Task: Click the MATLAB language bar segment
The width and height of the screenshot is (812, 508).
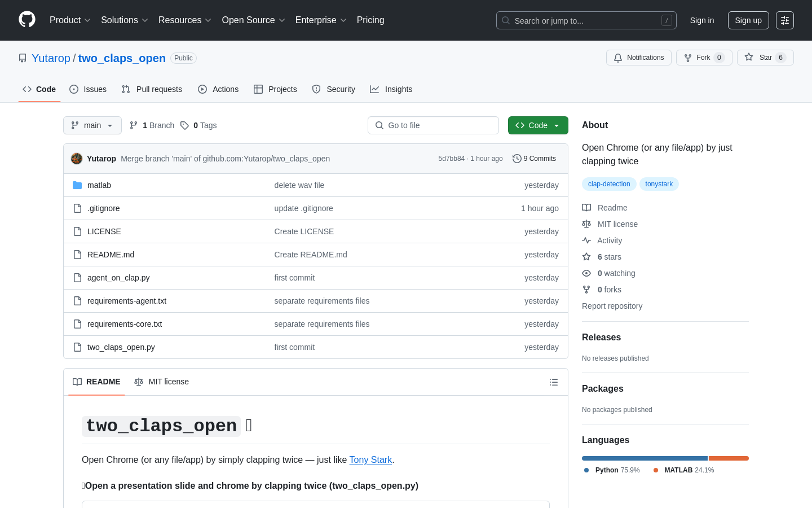Action: tap(729, 458)
